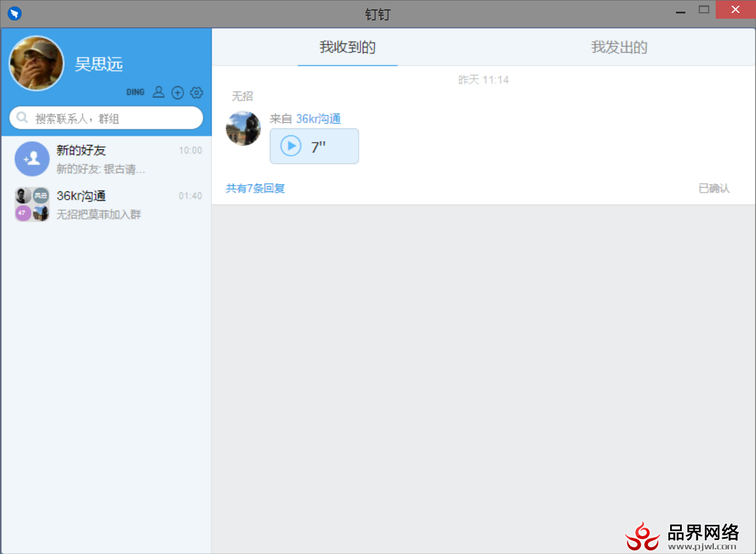Click the 无招把莫菲加入群 preview text

pyautogui.click(x=99, y=214)
